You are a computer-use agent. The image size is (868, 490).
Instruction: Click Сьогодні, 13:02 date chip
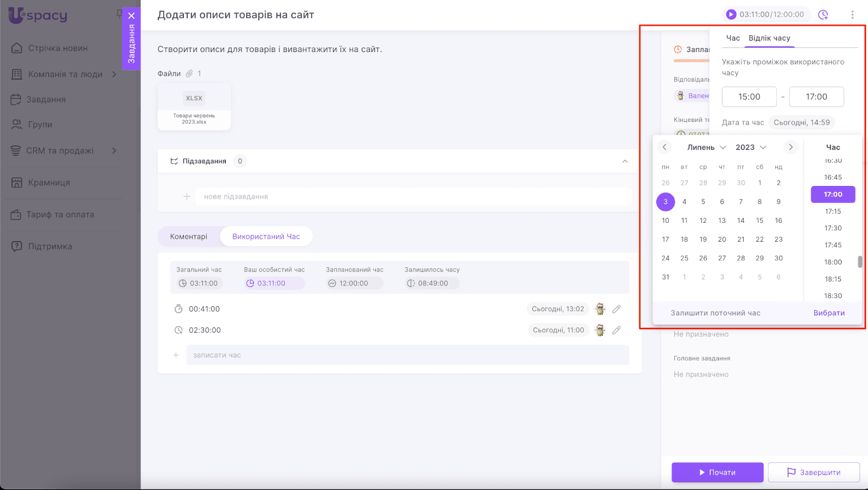point(558,309)
